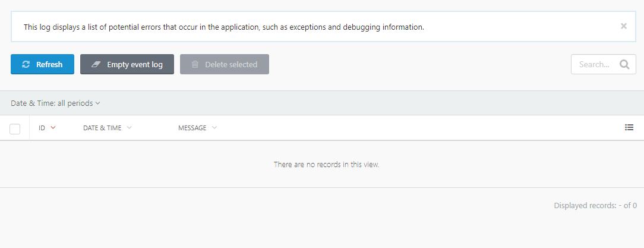Screen dimensions: 644x248
Task: Click the log description banner text
Action: (224, 27)
